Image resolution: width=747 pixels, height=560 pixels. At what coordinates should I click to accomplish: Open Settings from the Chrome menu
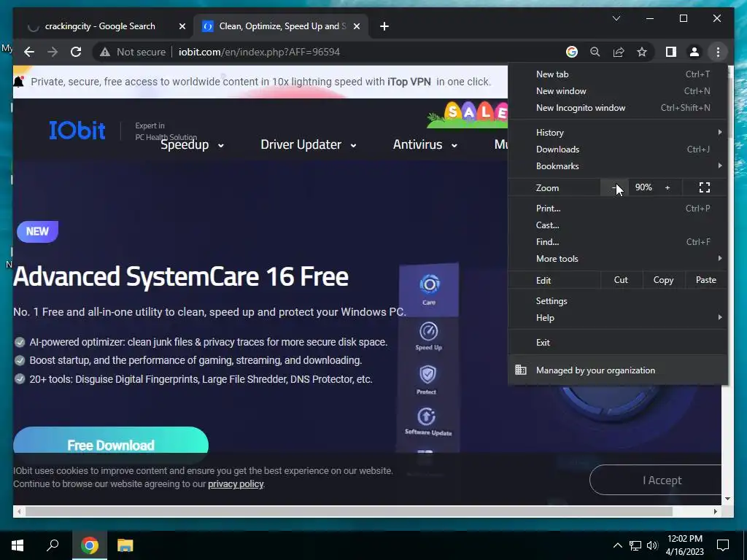click(618, 301)
